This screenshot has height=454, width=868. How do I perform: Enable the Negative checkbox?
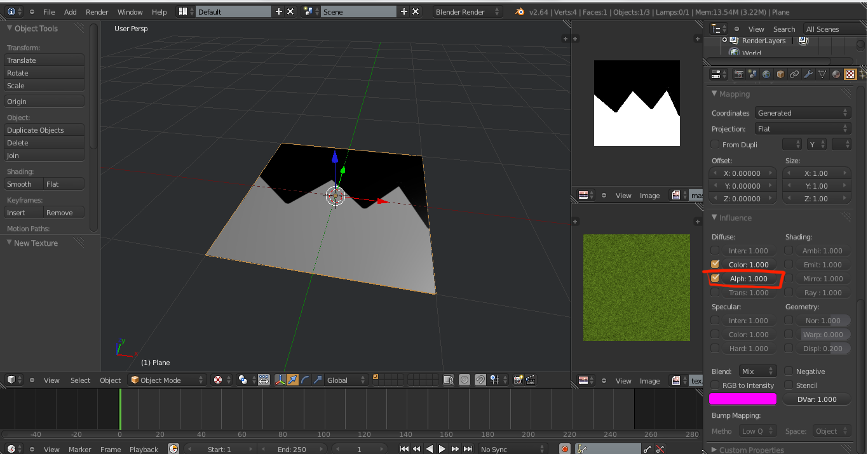click(789, 371)
